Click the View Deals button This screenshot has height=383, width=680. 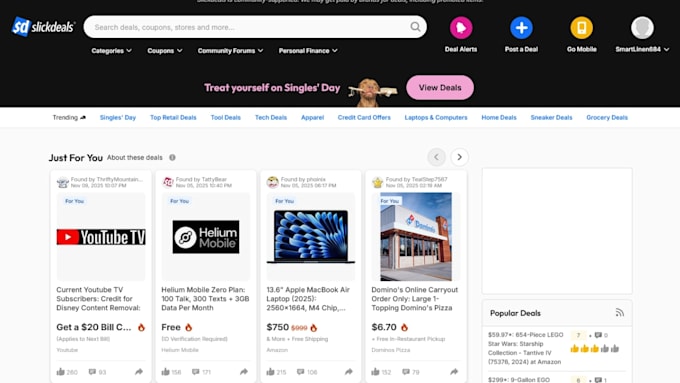point(440,88)
